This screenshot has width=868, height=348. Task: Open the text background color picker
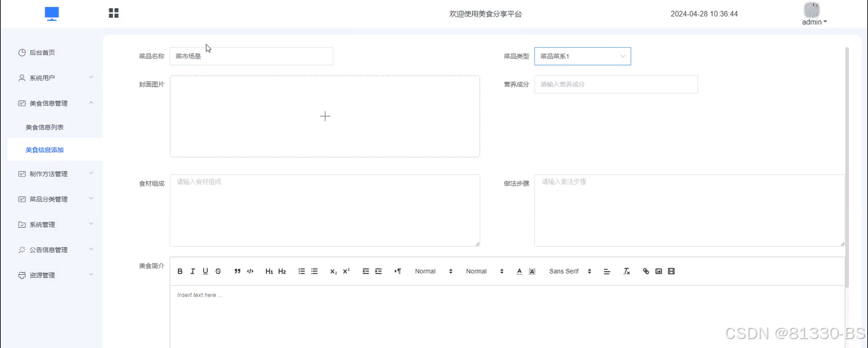point(532,271)
